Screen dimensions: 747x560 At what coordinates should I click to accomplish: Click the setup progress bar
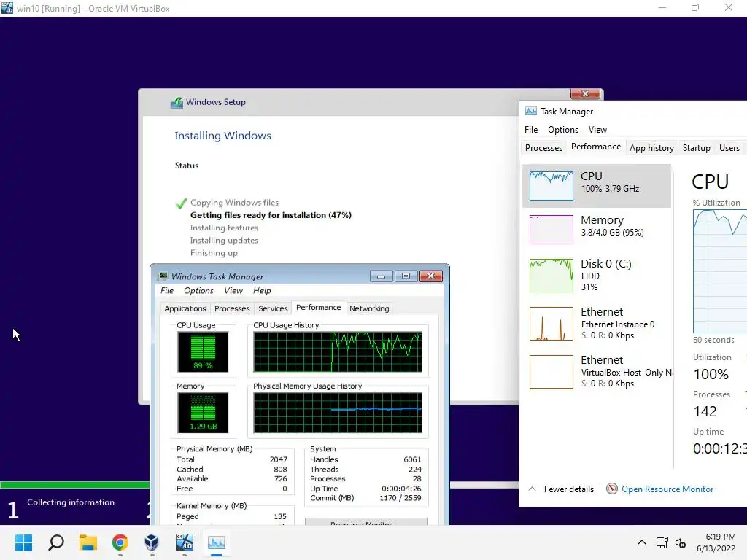pos(75,485)
